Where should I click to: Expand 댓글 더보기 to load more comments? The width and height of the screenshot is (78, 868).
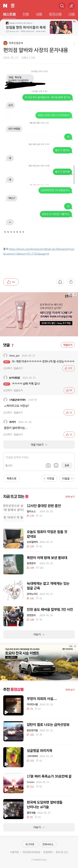[39, 444]
